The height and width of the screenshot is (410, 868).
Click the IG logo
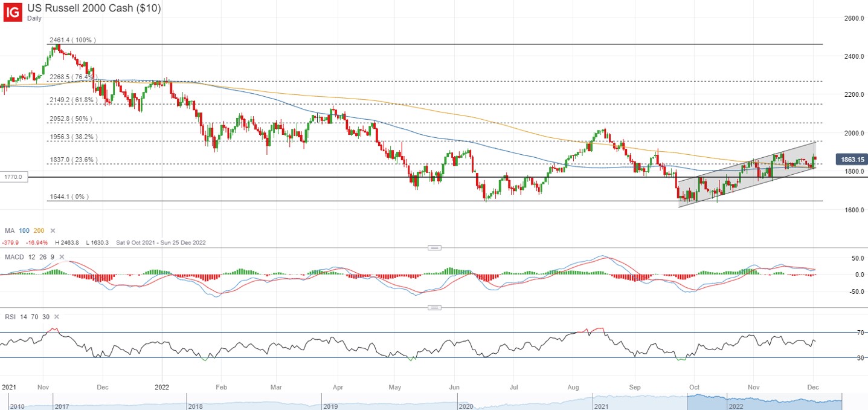click(14, 12)
